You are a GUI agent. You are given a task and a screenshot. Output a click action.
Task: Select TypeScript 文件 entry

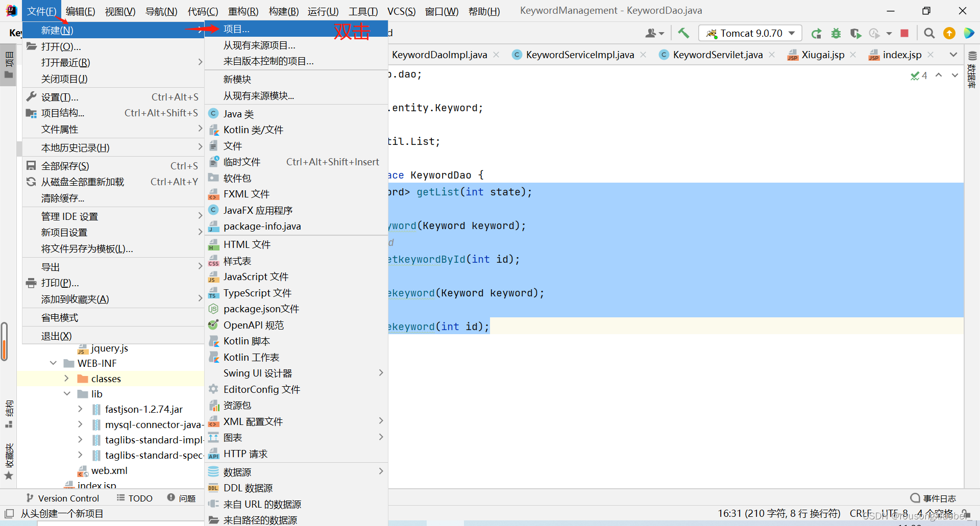click(296, 293)
